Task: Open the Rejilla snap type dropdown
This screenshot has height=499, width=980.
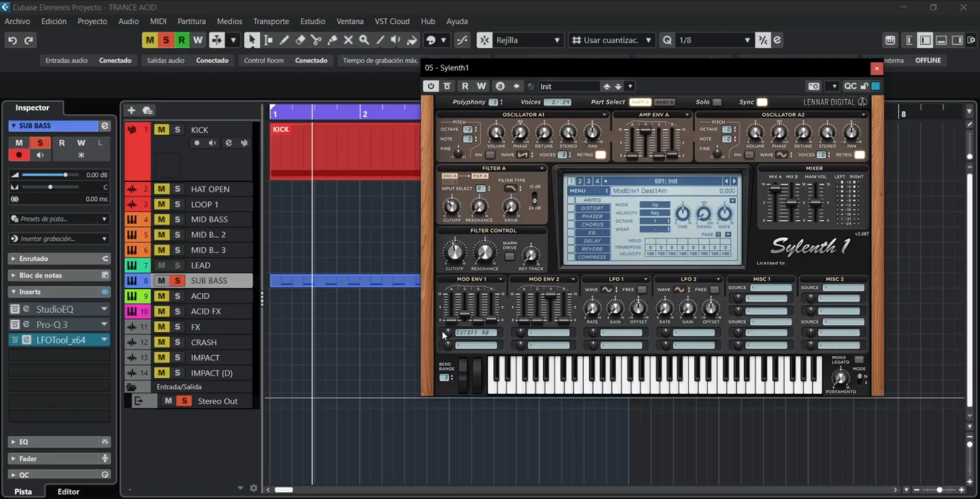Action: (x=527, y=40)
